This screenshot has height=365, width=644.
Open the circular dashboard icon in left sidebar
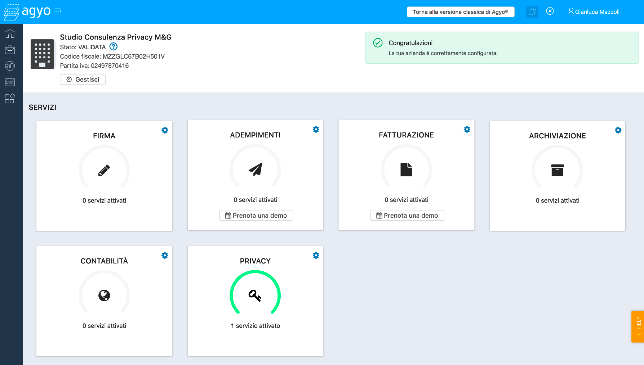(x=10, y=66)
